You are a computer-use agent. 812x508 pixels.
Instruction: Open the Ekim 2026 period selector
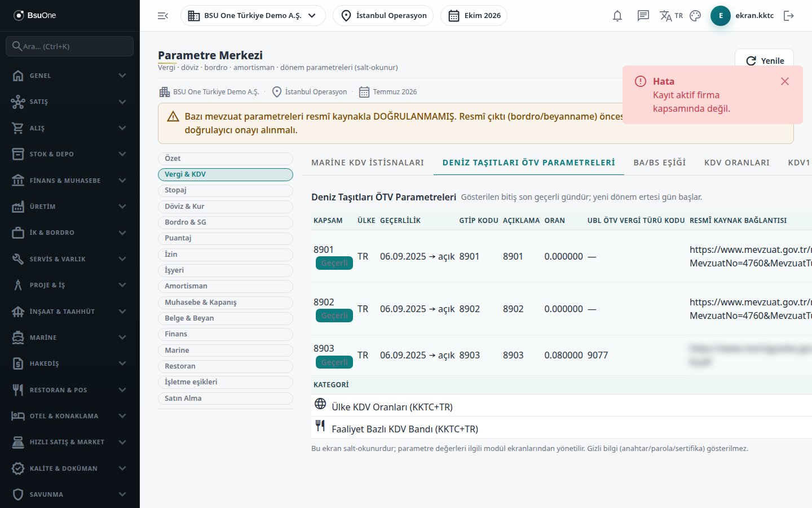click(474, 16)
